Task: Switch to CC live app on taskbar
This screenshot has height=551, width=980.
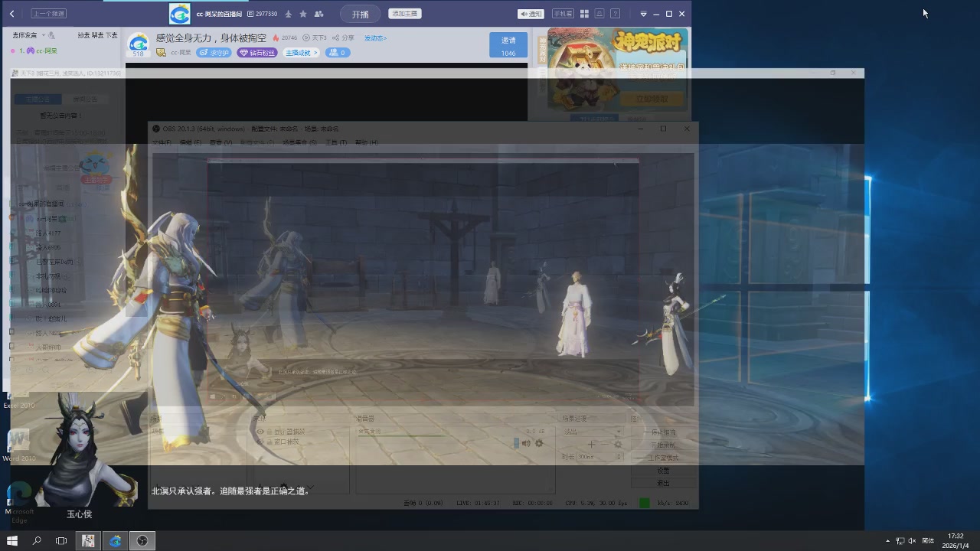Action: (115, 541)
